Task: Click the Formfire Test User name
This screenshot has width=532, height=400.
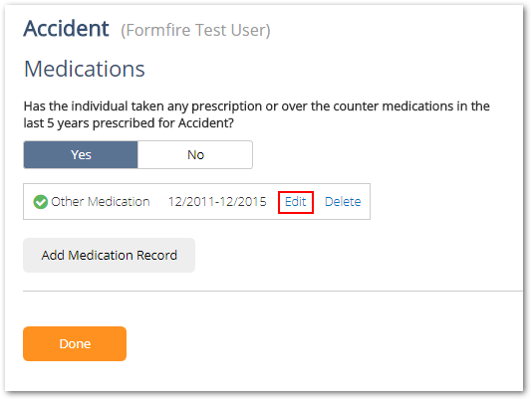Action: coord(196,30)
